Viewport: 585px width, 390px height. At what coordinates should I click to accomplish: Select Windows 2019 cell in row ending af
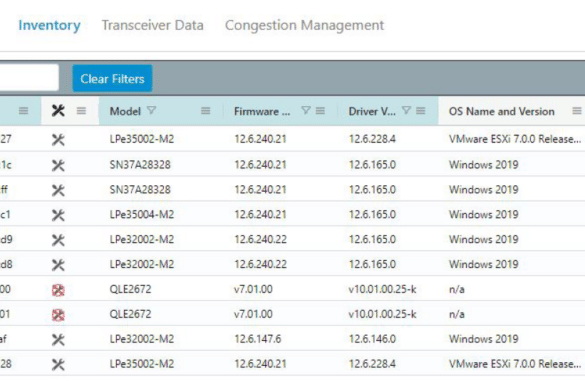click(484, 339)
